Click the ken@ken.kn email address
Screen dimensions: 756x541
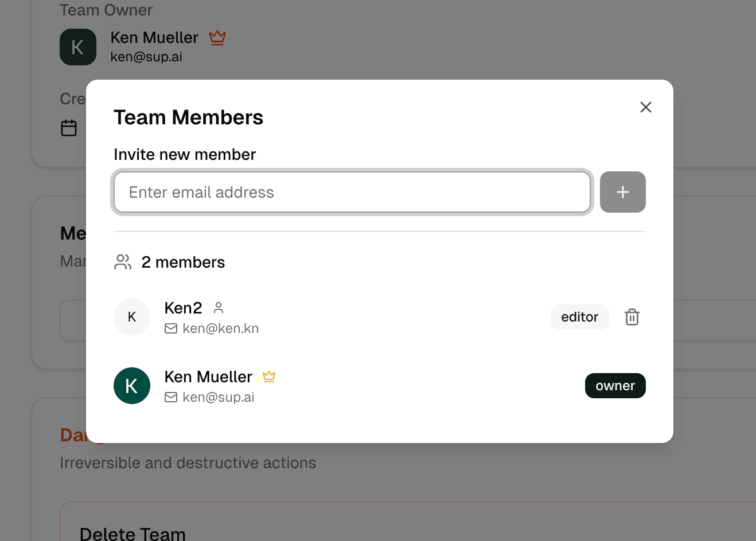(220, 328)
